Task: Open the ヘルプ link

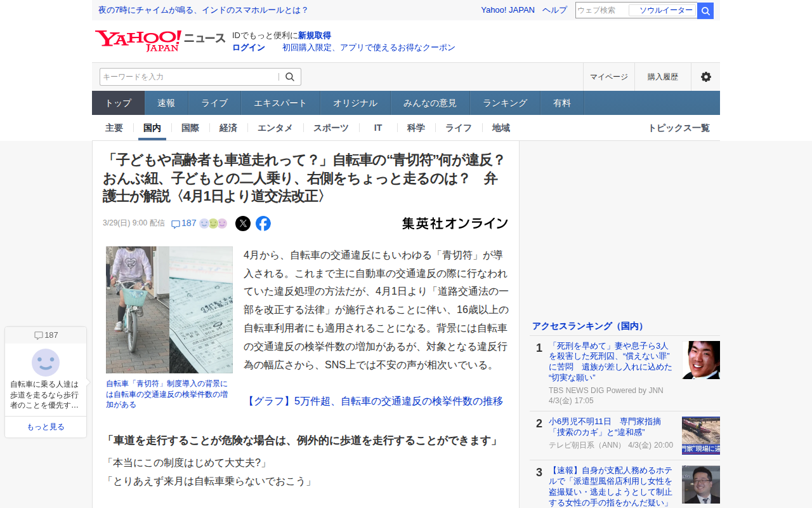Action: pos(554,10)
